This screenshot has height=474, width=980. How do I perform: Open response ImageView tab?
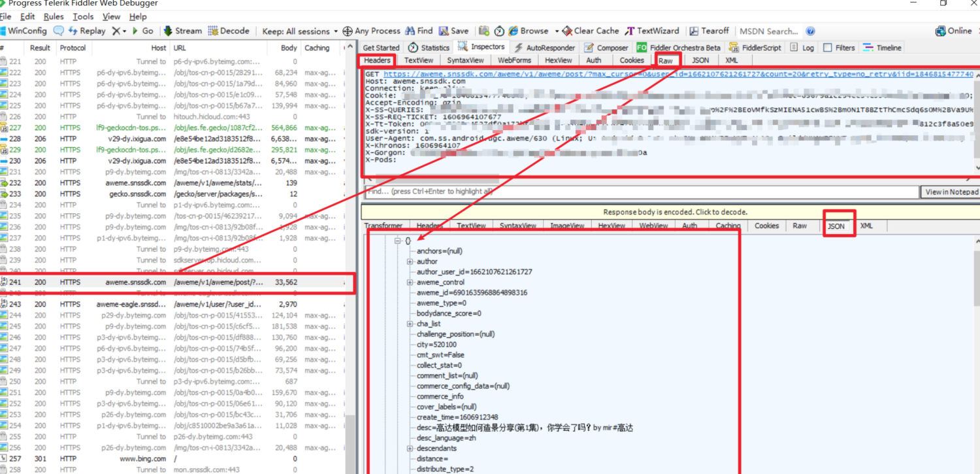point(567,226)
